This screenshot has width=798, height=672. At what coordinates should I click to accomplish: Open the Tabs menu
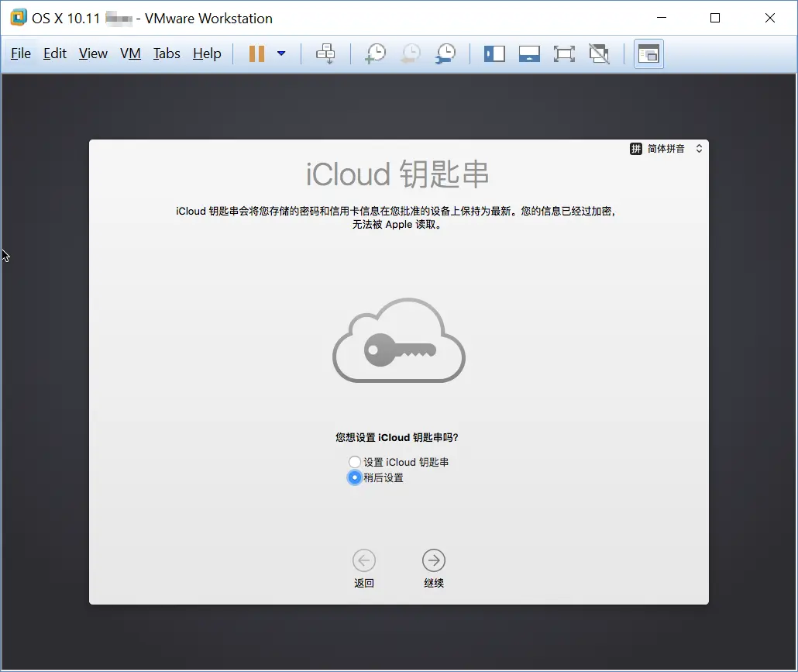coord(167,53)
